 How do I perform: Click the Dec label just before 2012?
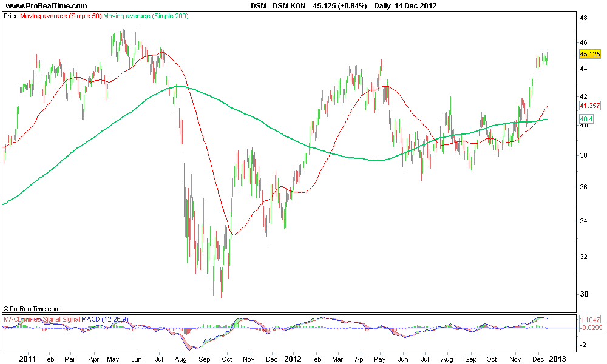click(x=272, y=359)
